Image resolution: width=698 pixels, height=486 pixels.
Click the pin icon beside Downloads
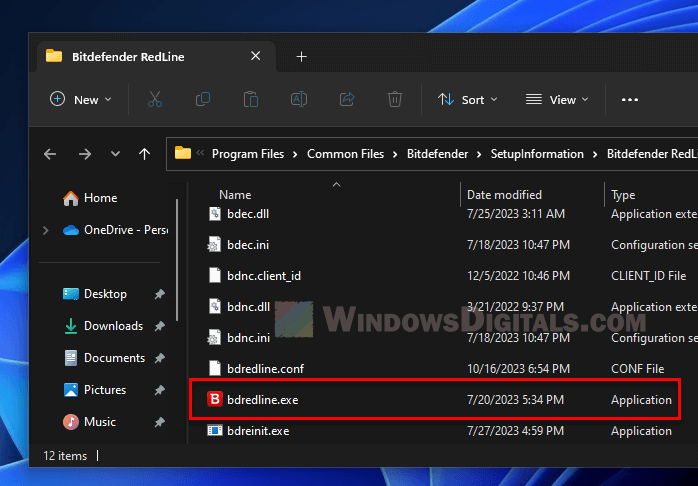coord(159,326)
